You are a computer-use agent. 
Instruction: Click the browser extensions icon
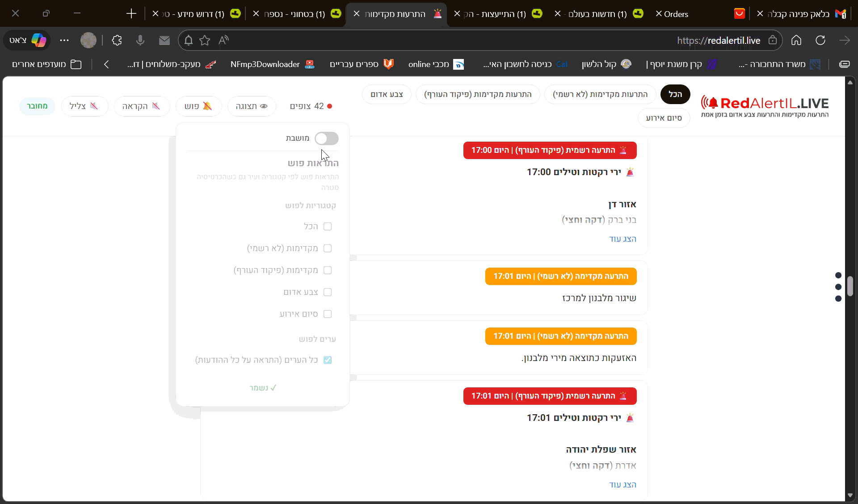[x=117, y=40]
